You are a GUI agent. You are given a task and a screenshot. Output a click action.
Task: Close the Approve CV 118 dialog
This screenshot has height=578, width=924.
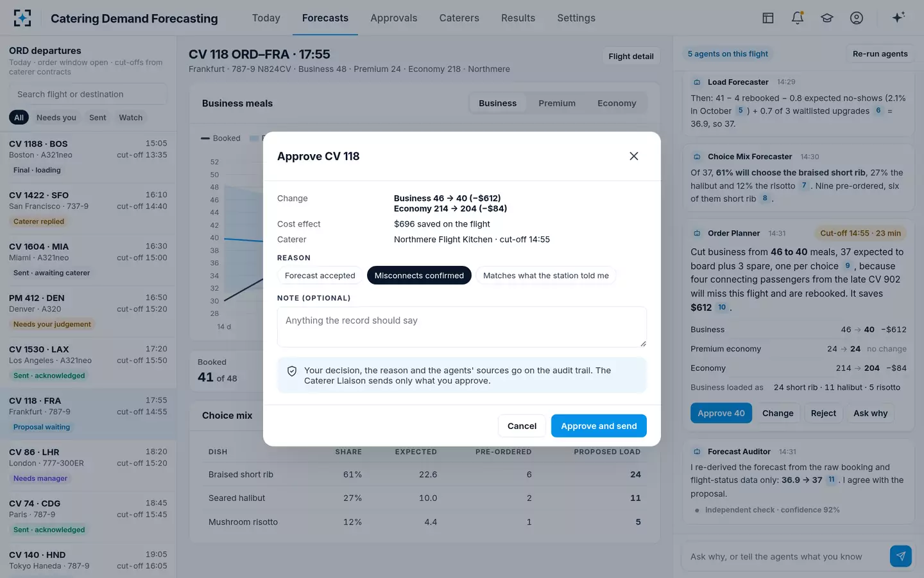pos(634,156)
